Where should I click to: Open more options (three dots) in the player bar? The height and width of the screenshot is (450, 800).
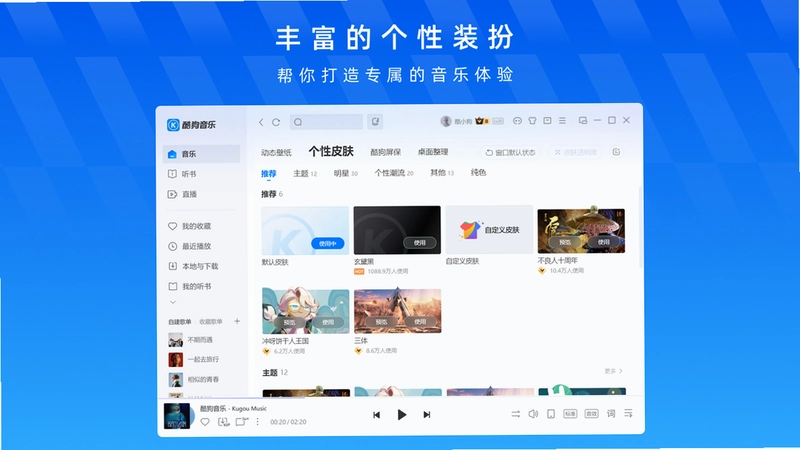tap(258, 422)
